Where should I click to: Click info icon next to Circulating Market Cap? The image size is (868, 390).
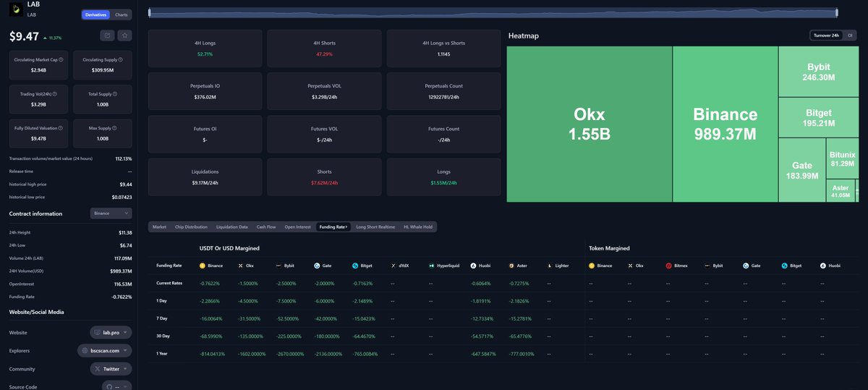click(x=60, y=59)
